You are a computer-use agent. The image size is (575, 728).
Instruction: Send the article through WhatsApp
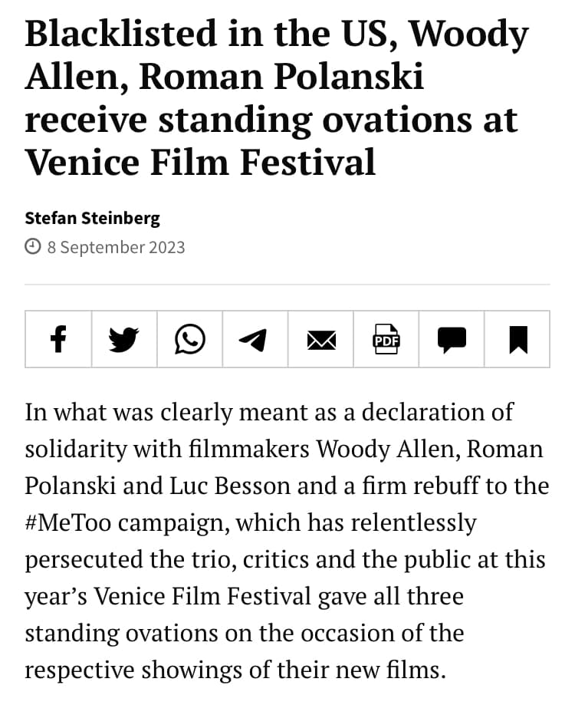(x=190, y=339)
